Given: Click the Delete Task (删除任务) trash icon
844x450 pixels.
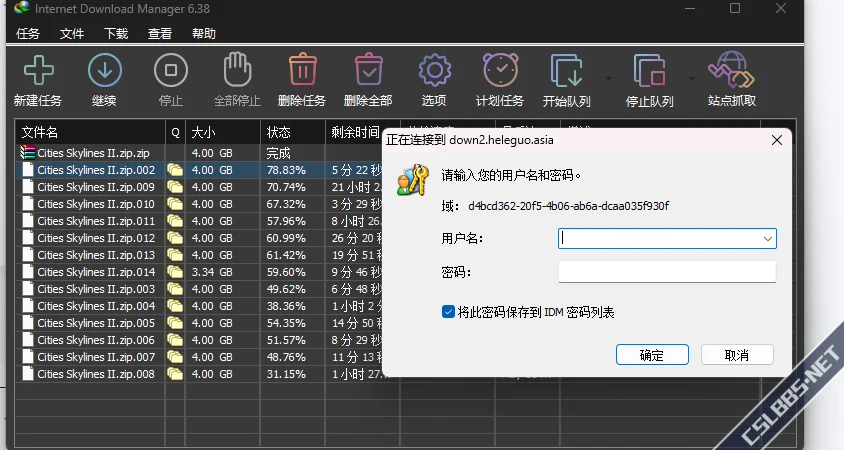Looking at the screenshot, I should [303, 69].
